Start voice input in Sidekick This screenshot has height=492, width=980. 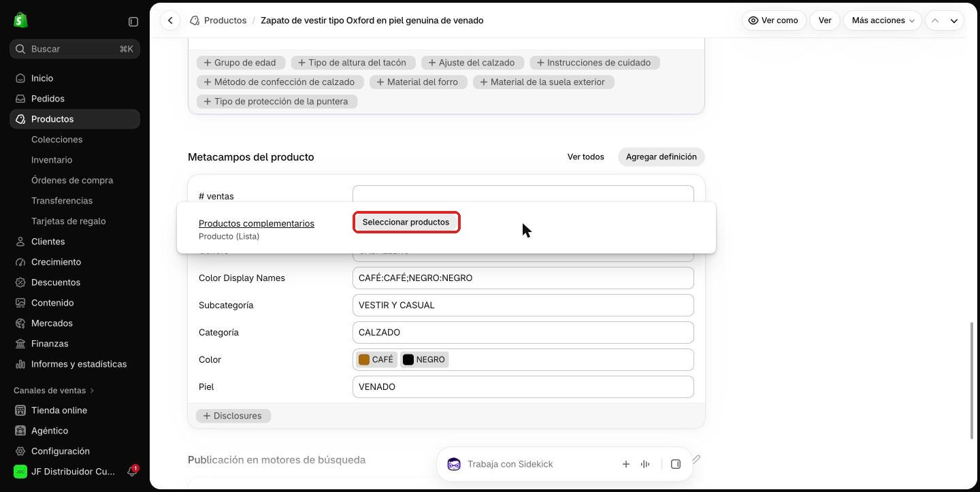pyautogui.click(x=645, y=464)
